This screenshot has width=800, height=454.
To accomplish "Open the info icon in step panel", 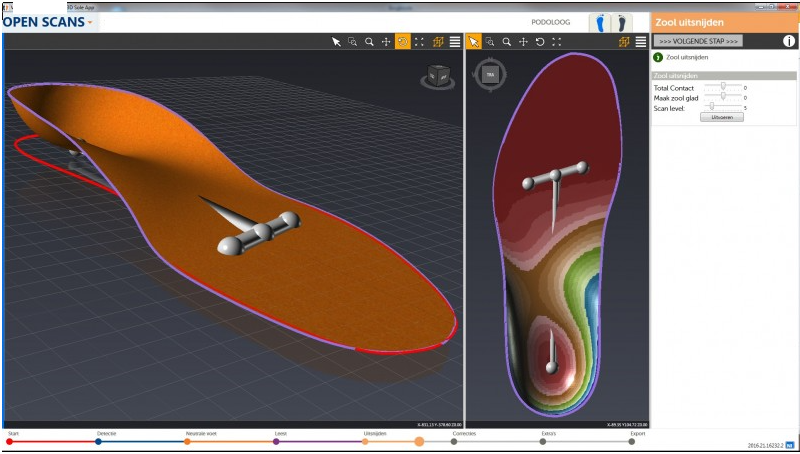I will click(x=789, y=42).
